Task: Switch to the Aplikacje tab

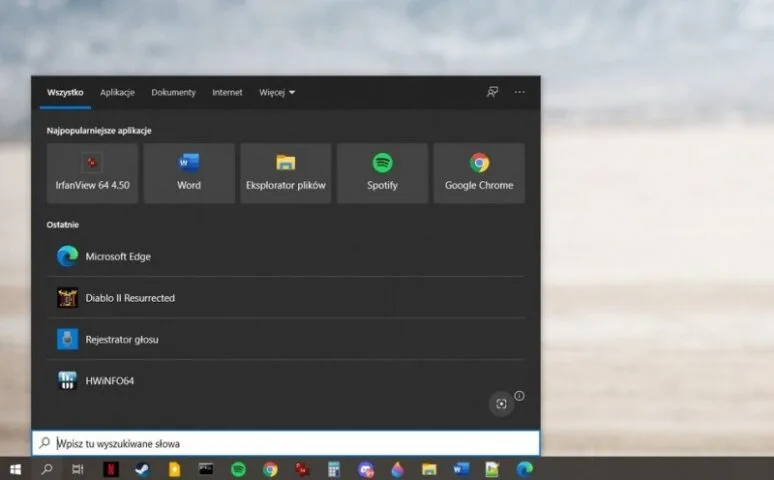Action: point(117,92)
